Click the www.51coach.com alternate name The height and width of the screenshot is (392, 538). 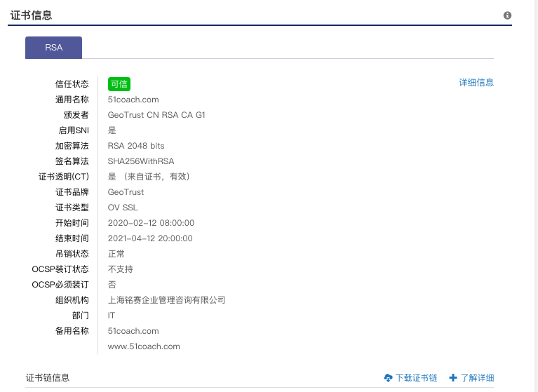144,346
